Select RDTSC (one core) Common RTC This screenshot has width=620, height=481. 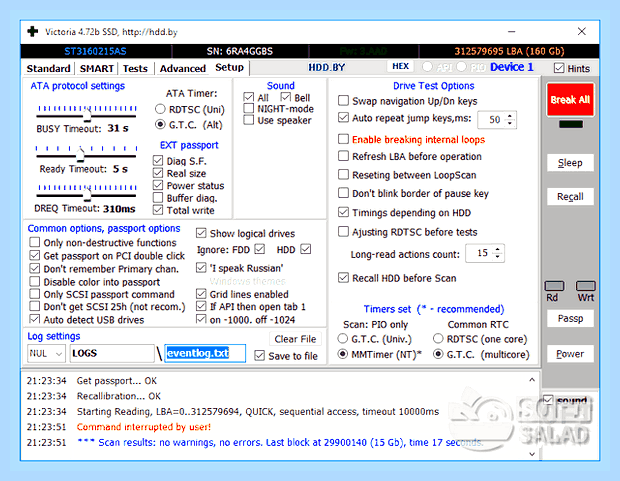pyautogui.click(x=438, y=339)
